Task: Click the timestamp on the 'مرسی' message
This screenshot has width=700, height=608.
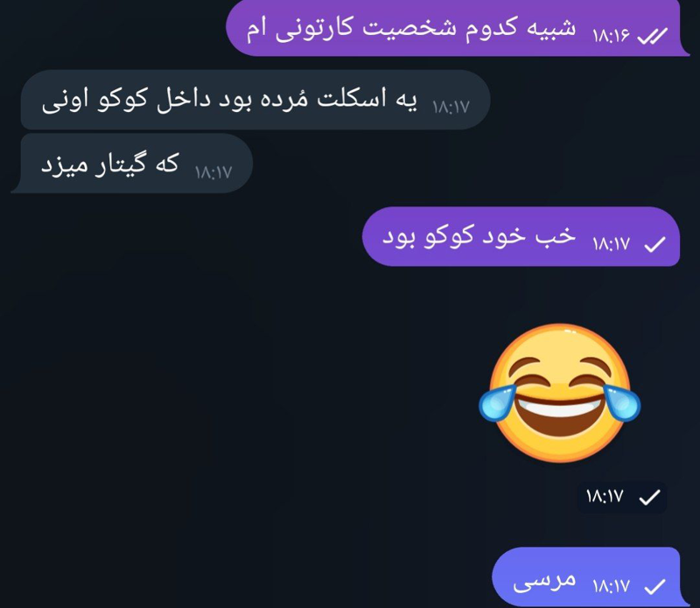Action: click(x=611, y=586)
